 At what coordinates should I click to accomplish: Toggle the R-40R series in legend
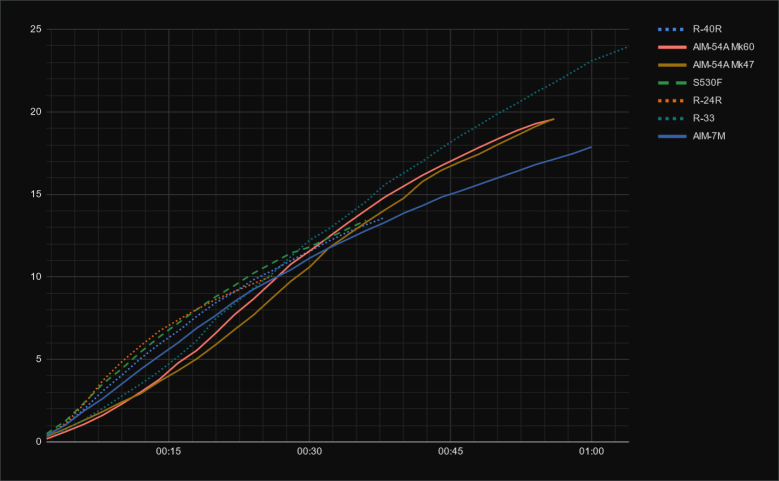706,29
